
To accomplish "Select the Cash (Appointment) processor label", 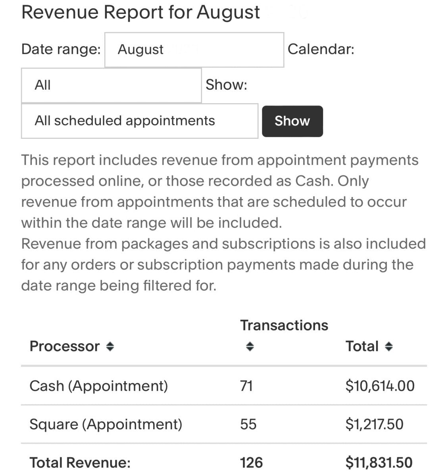I will tap(98, 386).
